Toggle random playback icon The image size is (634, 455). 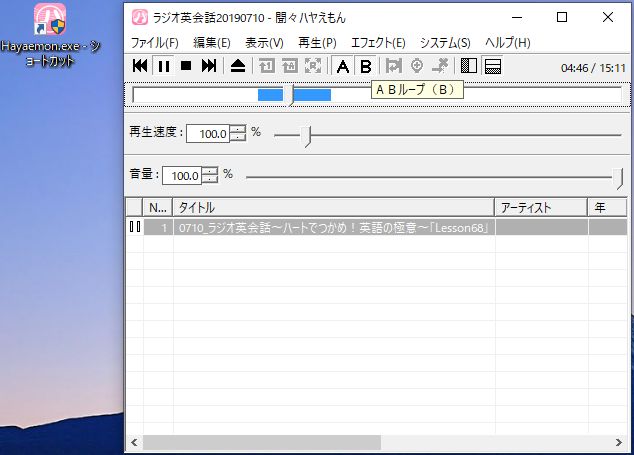(313, 66)
